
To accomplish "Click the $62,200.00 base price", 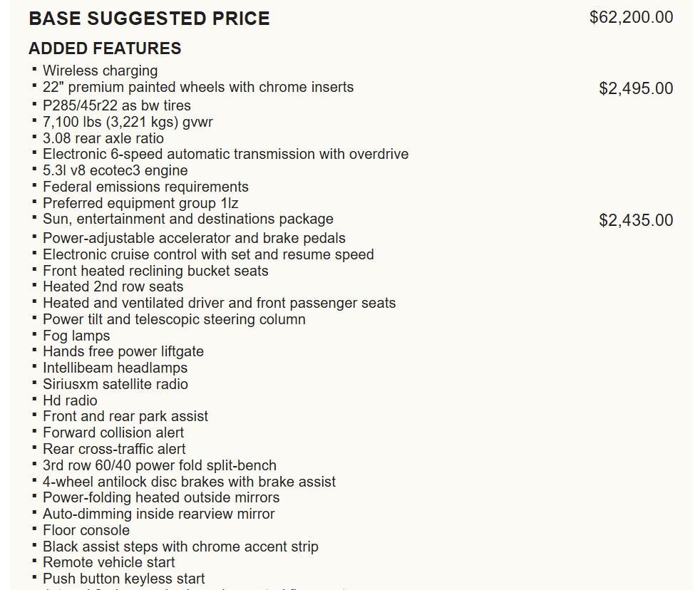I will (x=631, y=17).
